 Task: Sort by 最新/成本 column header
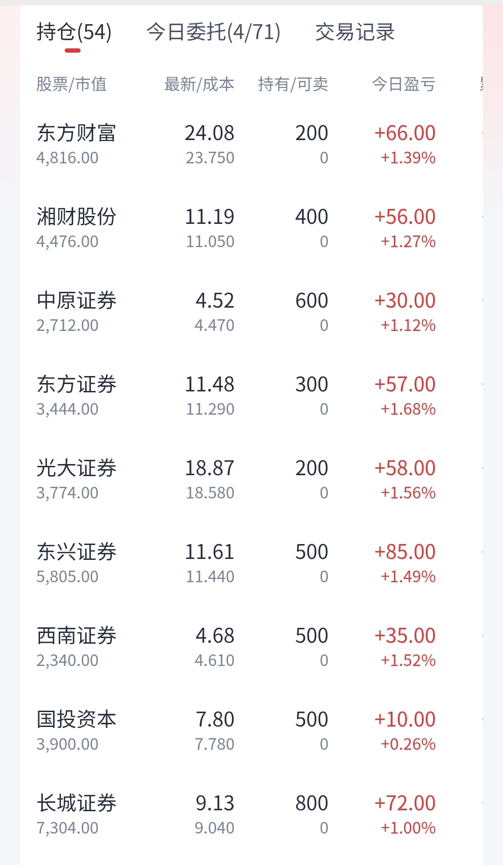[x=199, y=84]
